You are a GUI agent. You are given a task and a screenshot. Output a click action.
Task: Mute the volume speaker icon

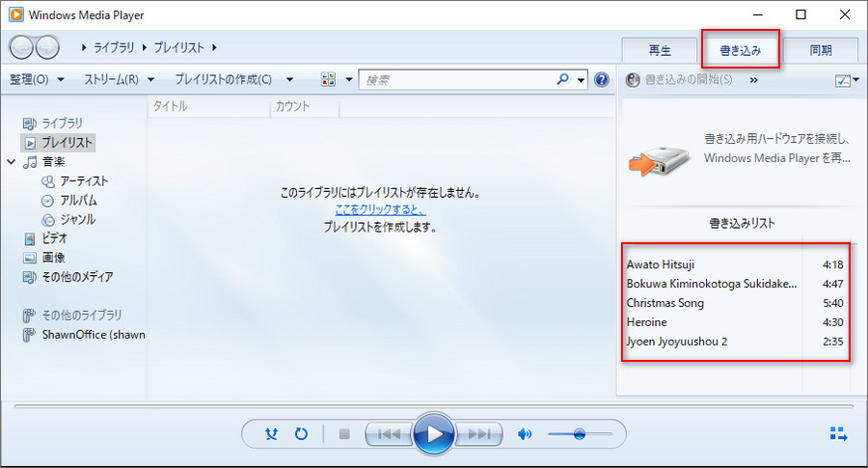(525, 434)
